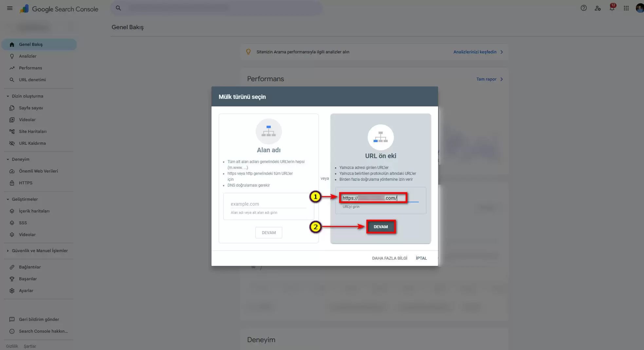Click the SSS layers icon
This screenshot has width=644, height=350.
pyautogui.click(x=12, y=223)
